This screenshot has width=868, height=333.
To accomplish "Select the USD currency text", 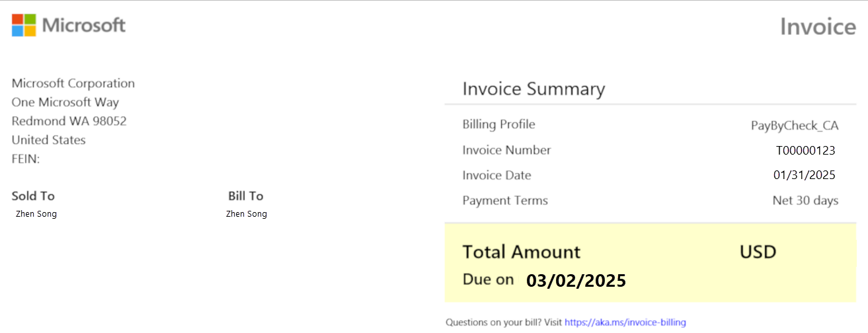I will tap(758, 252).
